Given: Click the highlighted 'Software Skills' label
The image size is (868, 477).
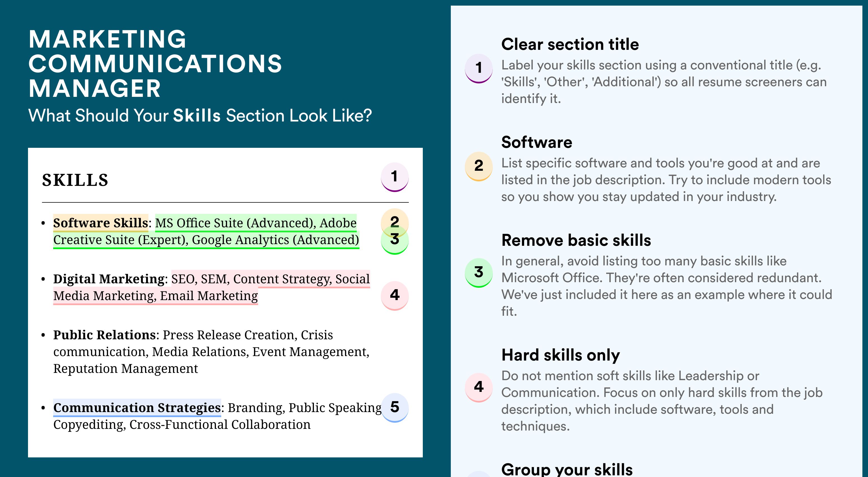Looking at the screenshot, I should (x=101, y=223).
